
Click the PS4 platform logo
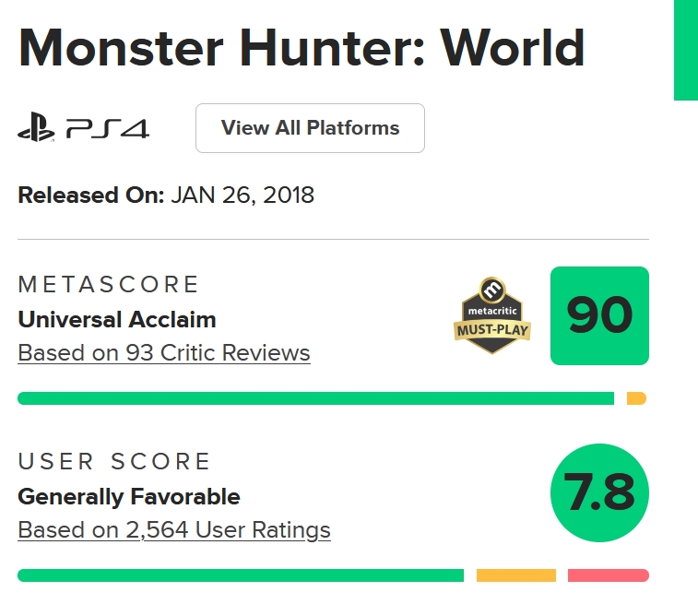coord(106,128)
